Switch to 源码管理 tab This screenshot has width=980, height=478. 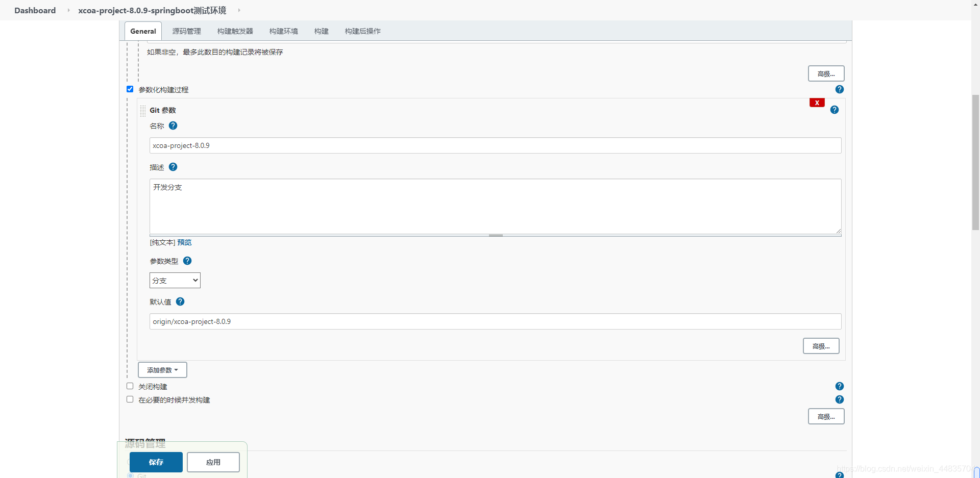point(187,31)
